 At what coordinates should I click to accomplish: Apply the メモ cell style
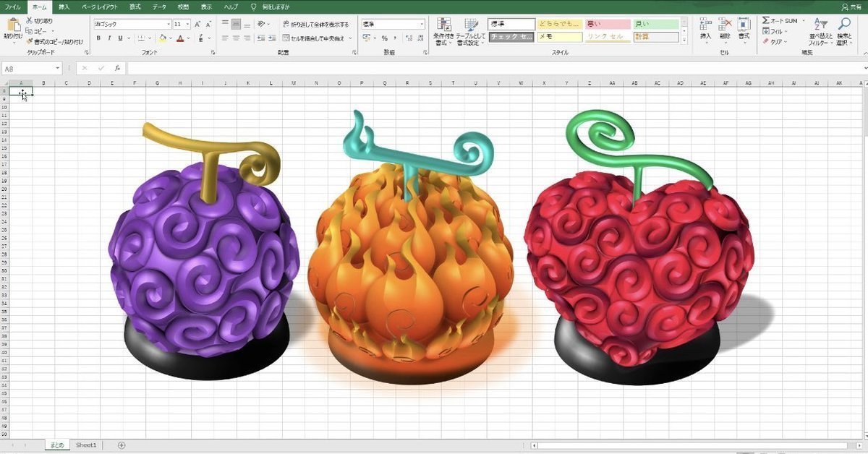pyautogui.click(x=561, y=37)
